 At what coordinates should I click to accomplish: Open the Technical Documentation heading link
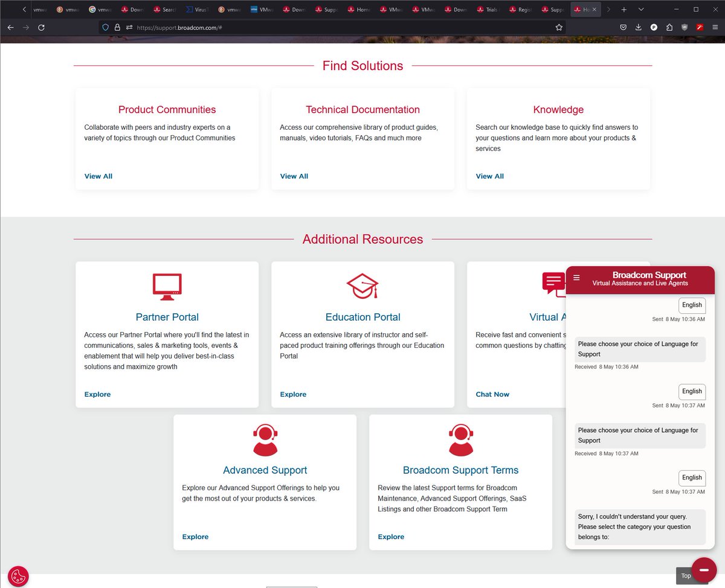362,109
